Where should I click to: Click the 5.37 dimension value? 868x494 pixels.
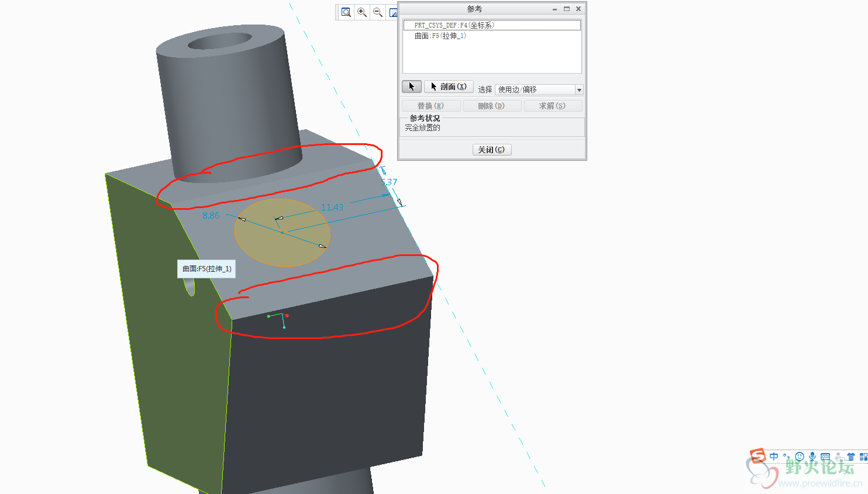pyautogui.click(x=389, y=182)
